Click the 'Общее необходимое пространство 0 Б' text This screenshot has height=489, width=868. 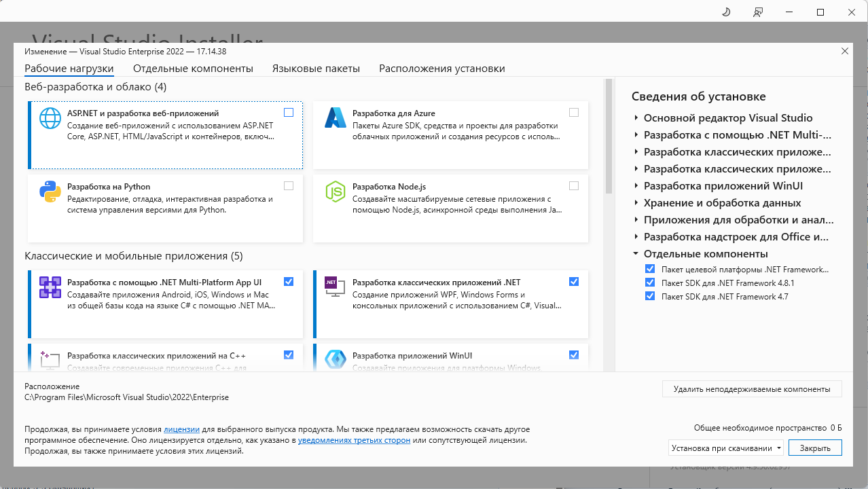click(x=767, y=429)
